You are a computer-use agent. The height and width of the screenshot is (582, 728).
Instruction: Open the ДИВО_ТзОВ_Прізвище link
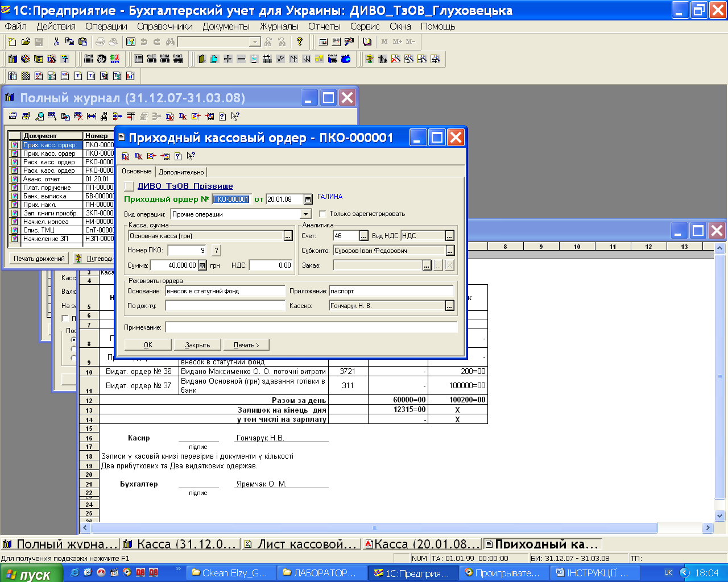coord(185,186)
